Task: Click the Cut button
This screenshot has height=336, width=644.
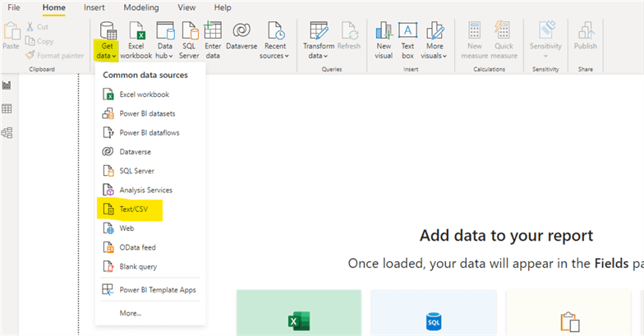Action: [x=38, y=26]
